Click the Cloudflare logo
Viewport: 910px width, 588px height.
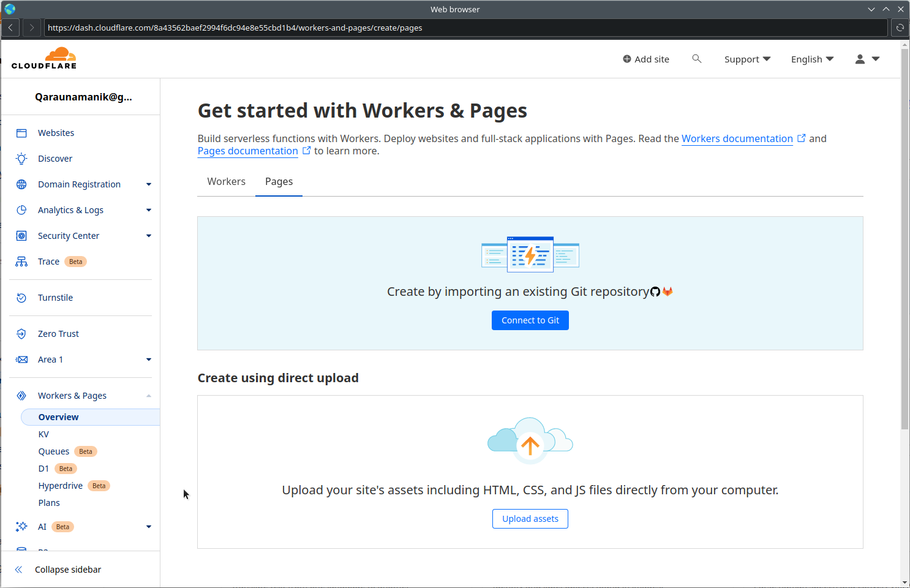[x=44, y=58]
